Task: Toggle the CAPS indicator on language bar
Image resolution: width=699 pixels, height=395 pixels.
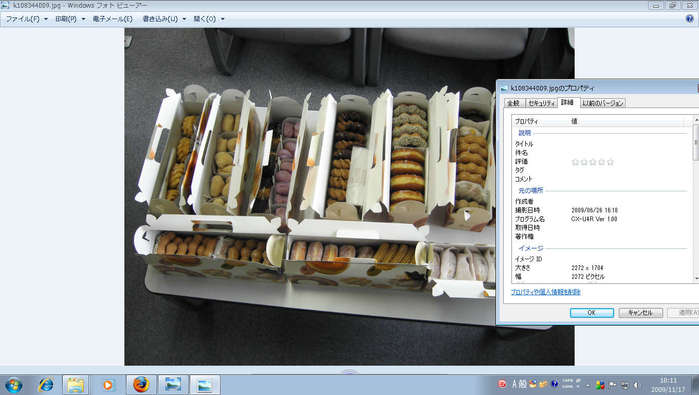Action: coord(567,381)
